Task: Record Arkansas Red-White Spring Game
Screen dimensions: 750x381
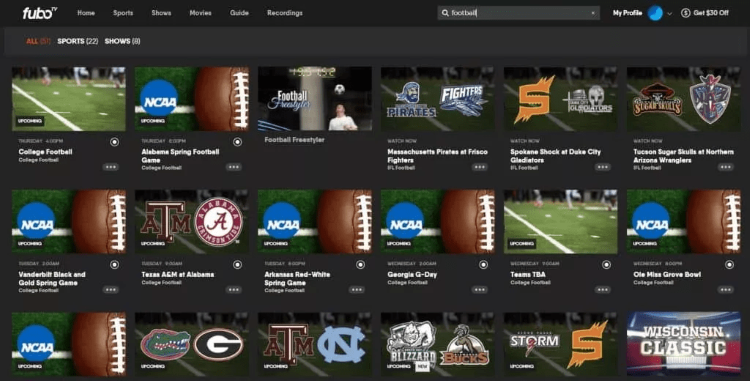Action: pos(360,264)
